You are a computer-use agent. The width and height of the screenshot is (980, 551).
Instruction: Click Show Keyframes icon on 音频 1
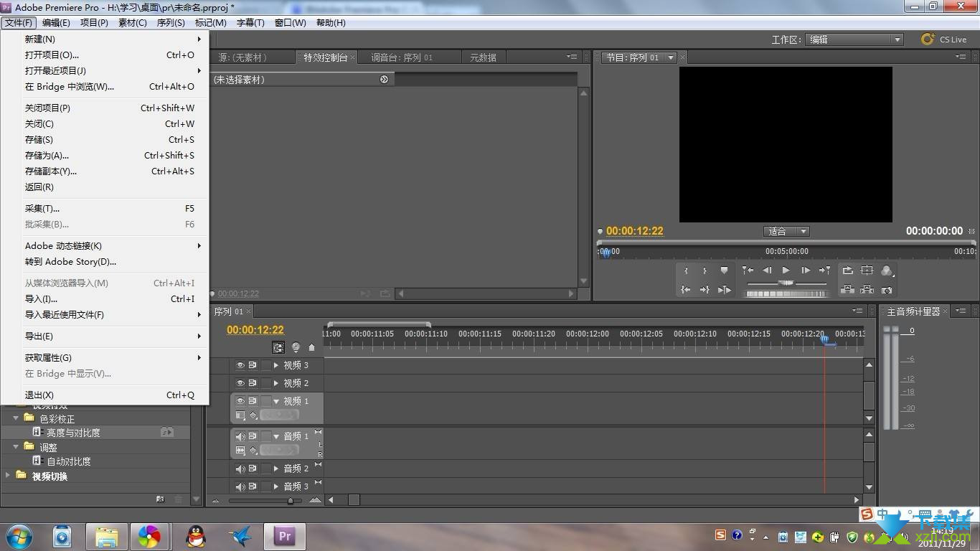tap(253, 451)
